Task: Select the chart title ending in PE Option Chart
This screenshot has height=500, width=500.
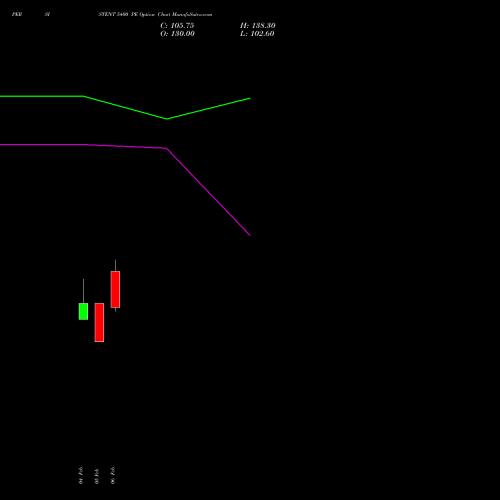Action: pos(155,14)
